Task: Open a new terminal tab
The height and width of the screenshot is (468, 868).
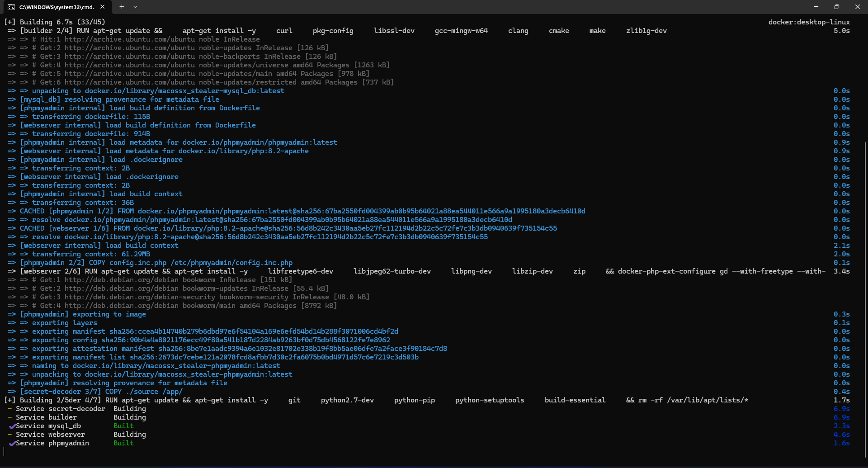Action: (122, 7)
